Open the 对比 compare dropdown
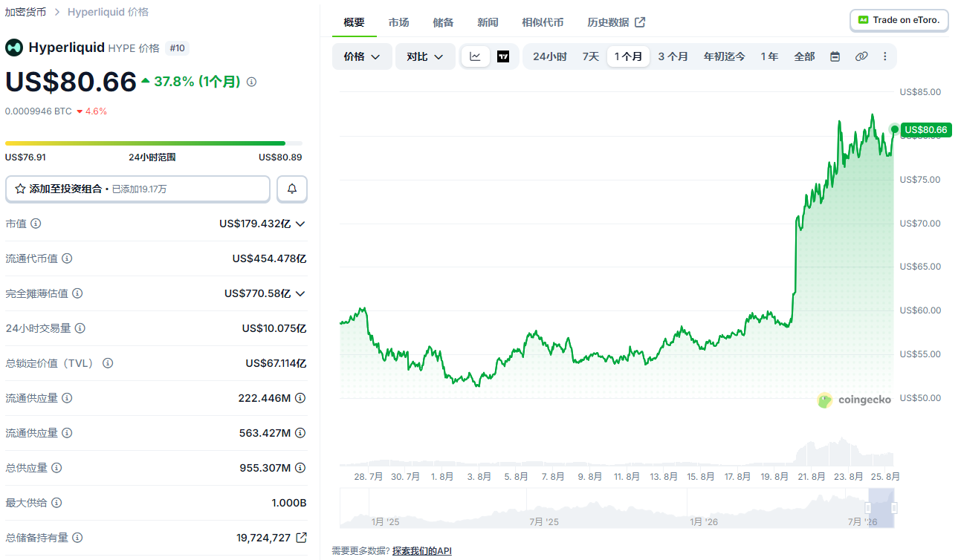Screen dimensions: 961x560 [425, 56]
